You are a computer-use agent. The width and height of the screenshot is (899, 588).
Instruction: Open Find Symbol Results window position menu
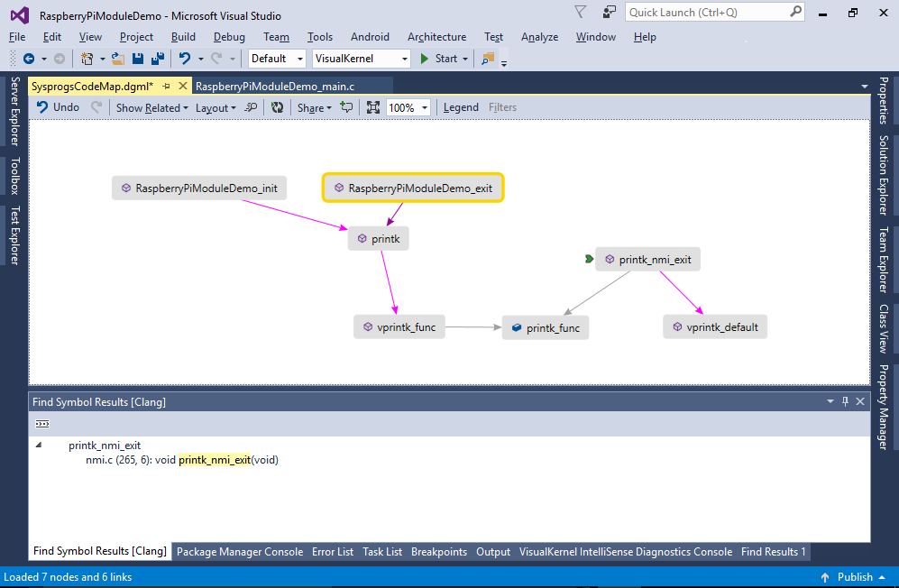(830, 401)
